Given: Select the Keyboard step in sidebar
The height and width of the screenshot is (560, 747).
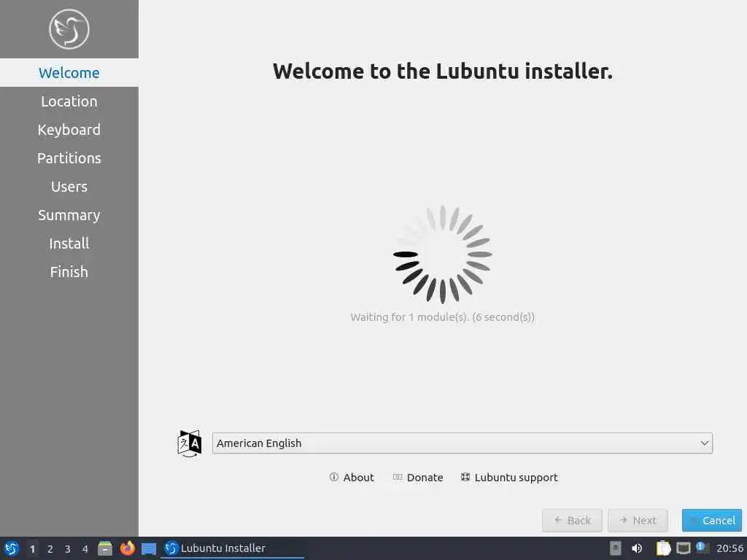Looking at the screenshot, I should click(x=69, y=130).
